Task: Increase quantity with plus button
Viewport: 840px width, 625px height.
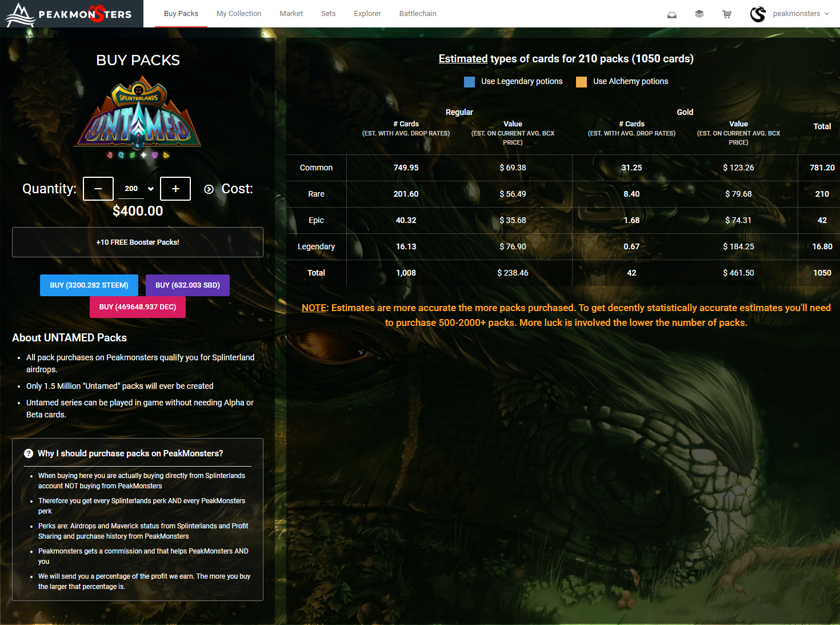Action: 175,189
